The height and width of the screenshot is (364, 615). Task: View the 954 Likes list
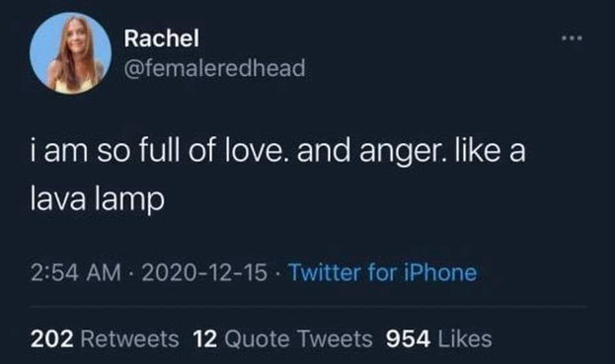(439, 339)
